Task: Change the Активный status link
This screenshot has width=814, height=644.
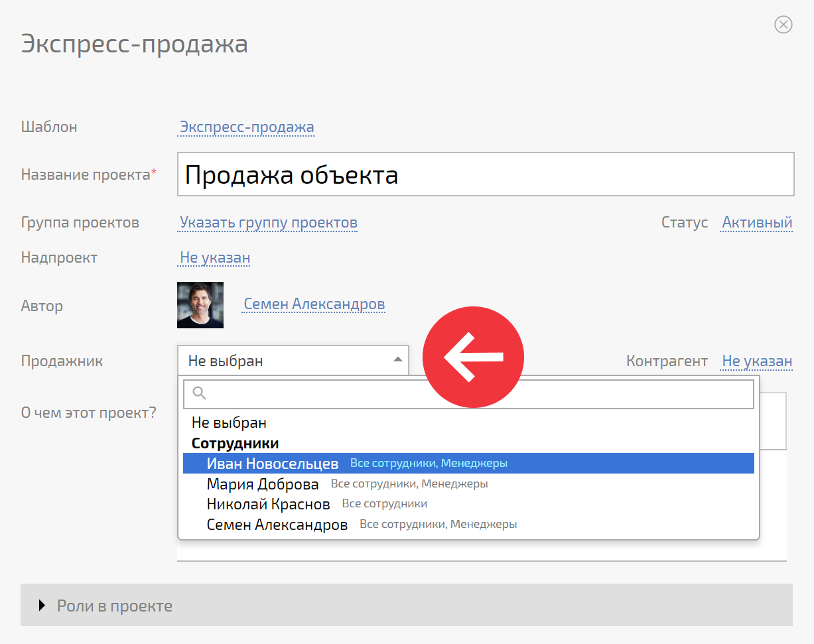Action: pos(757,223)
